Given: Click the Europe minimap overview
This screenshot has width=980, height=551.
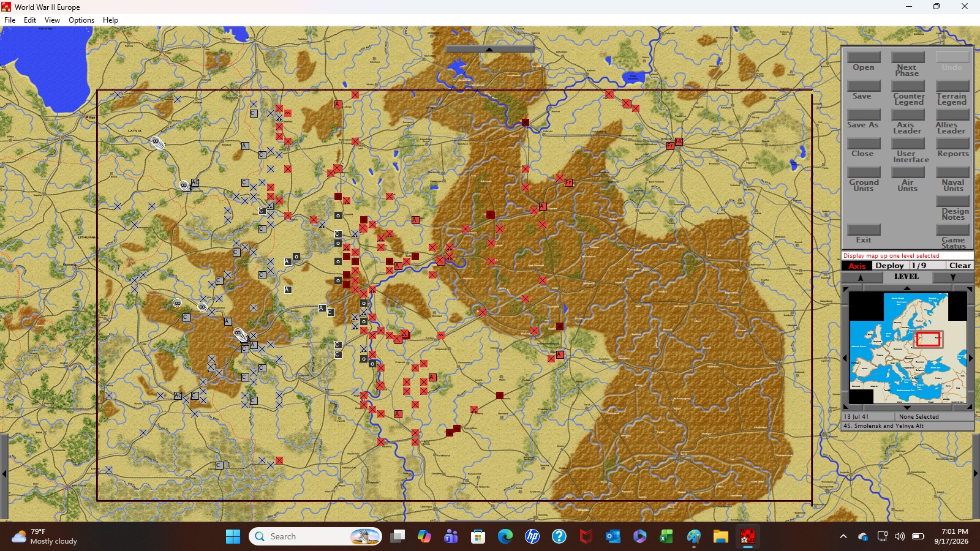Looking at the screenshot, I should (907, 347).
